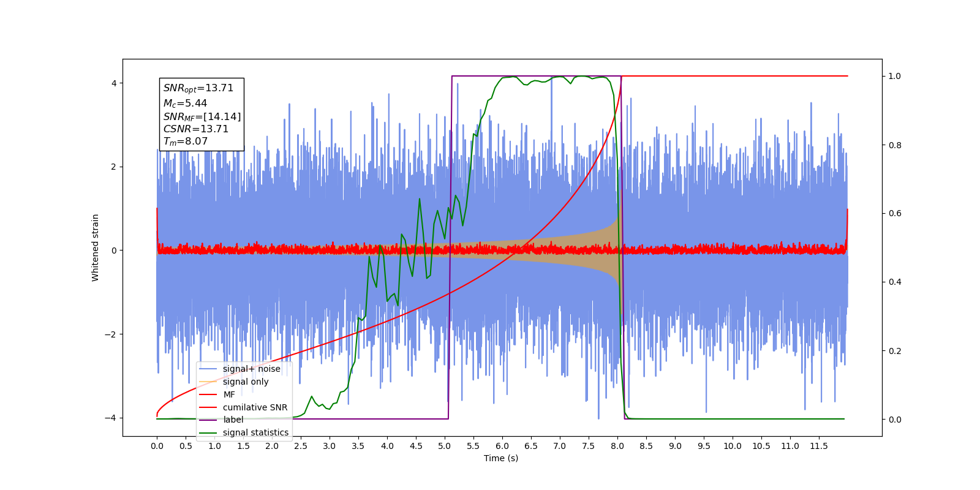Click the 'Whitened strain' y-axis label

(96, 247)
